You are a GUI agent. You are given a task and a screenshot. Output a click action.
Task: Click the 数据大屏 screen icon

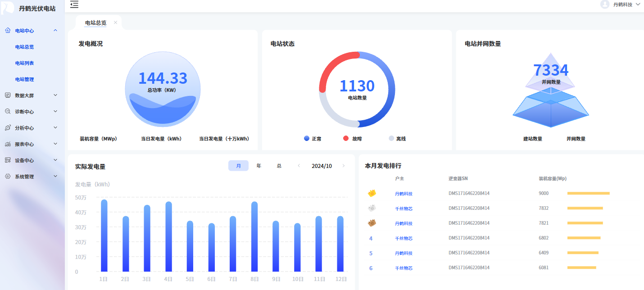click(x=8, y=95)
